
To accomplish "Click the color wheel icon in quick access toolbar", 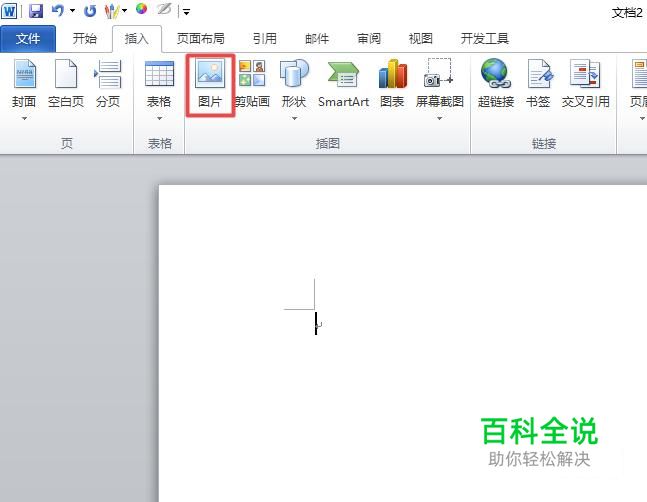I will pyautogui.click(x=142, y=9).
